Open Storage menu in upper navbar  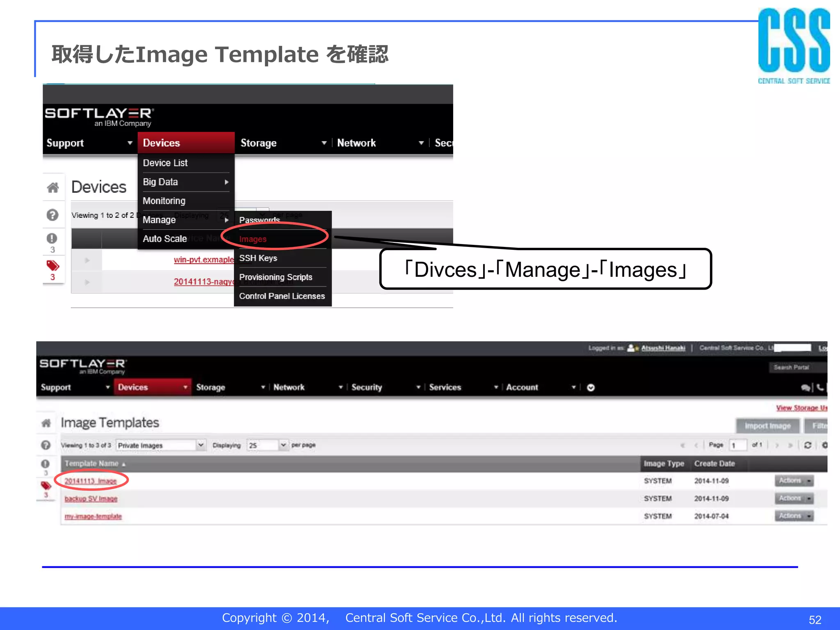click(283, 143)
